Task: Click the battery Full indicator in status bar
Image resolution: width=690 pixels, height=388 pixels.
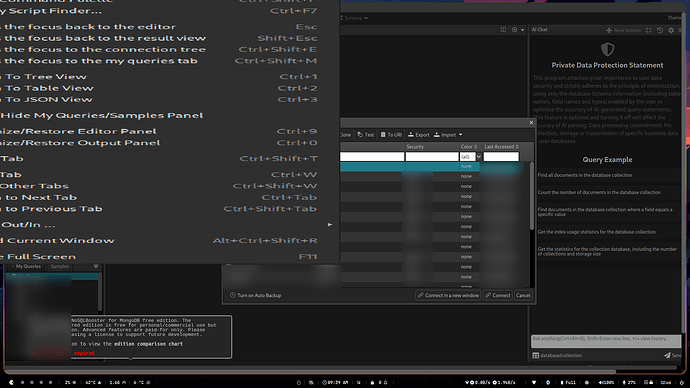Action: point(568,383)
